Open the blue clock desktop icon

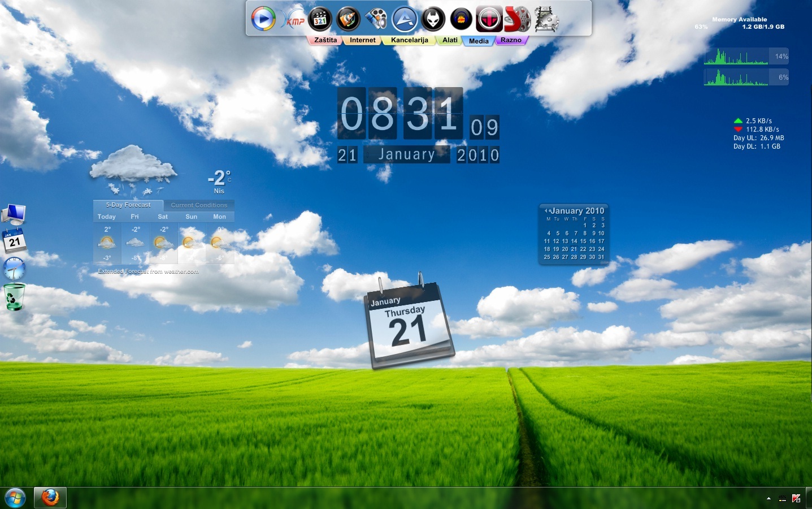click(x=14, y=269)
